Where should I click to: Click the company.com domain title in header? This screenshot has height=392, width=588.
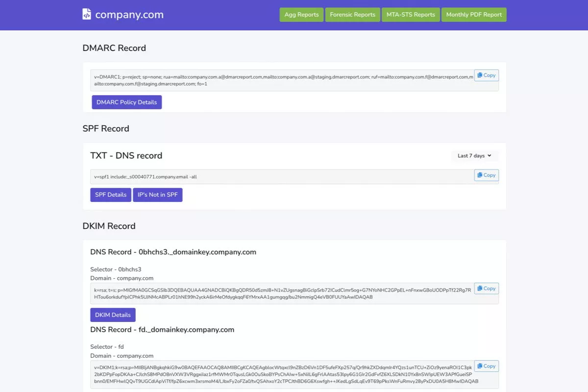tap(129, 15)
